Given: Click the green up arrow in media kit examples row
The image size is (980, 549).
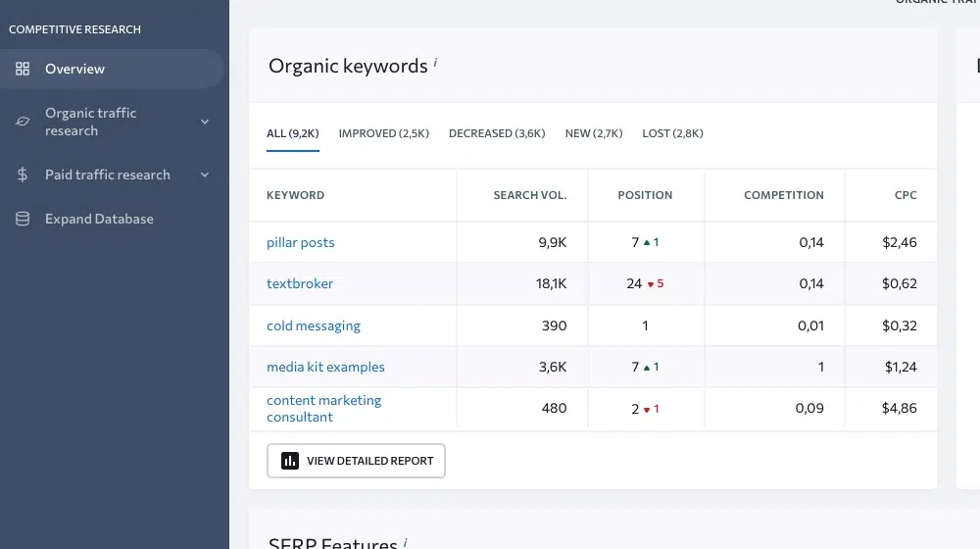Looking at the screenshot, I should point(647,368).
